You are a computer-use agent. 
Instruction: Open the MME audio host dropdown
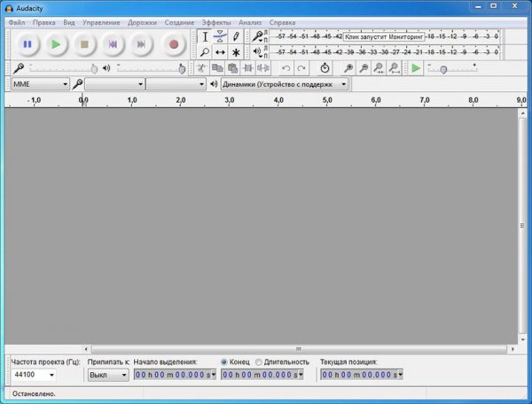click(41, 84)
